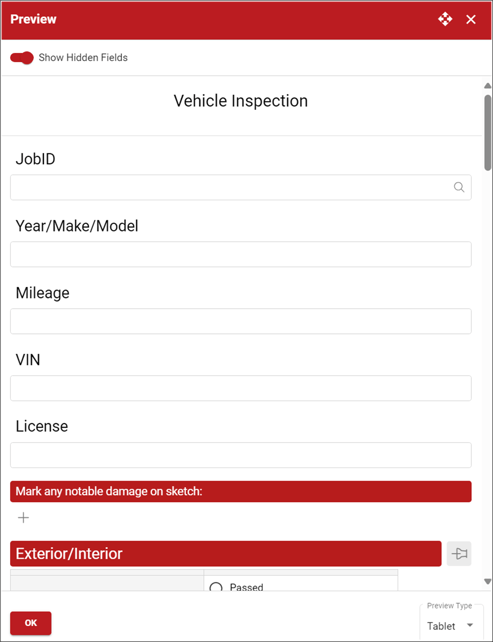Viewport: 493px width, 642px height.
Task: Toggle Show Hidden Fields switch
Action: pyautogui.click(x=22, y=58)
